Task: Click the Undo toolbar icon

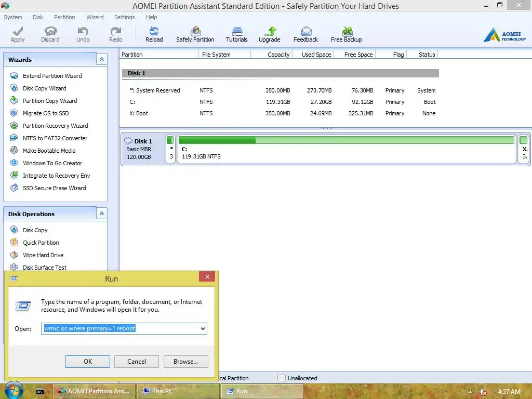Action: 83,35
